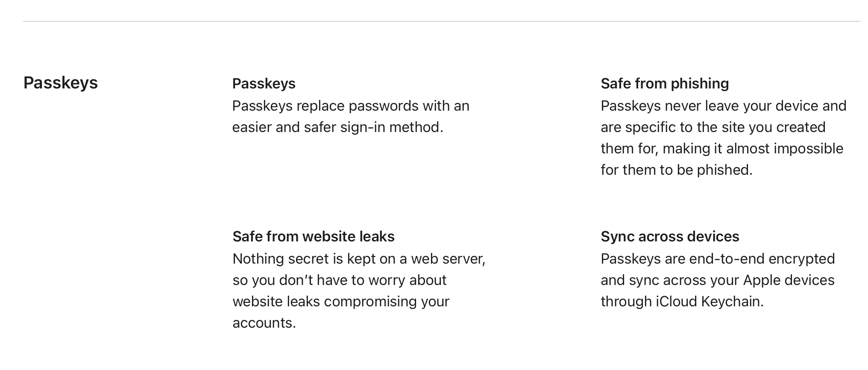Click the line 'Passkeys never leave your device and'
This screenshot has height=370, width=868.
coord(724,106)
